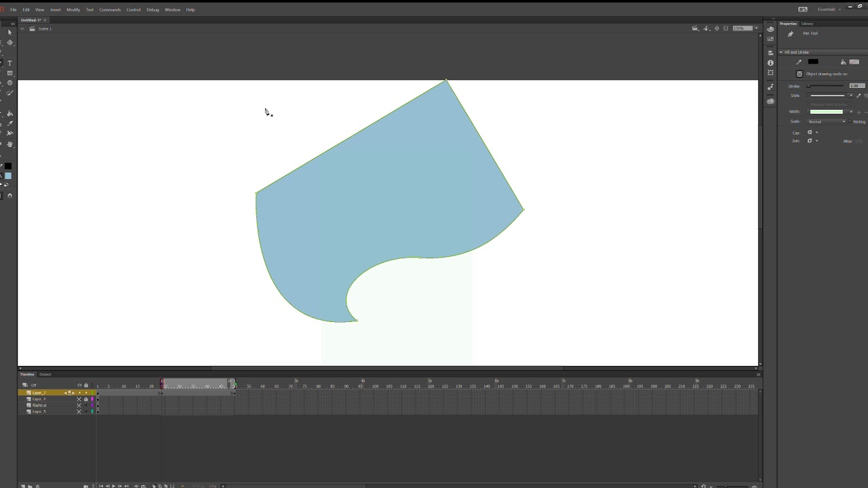Image resolution: width=868 pixels, height=488 pixels.
Task: Select the Eyedropper tool
Action: click(x=9, y=123)
